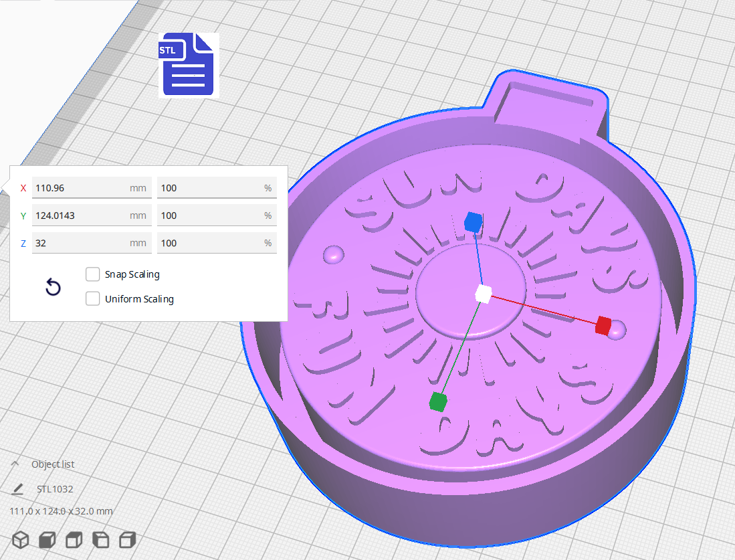Click the middle front-face cube view icon
Image resolution: width=735 pixels, height=560 pixels.
click(73, 539)
